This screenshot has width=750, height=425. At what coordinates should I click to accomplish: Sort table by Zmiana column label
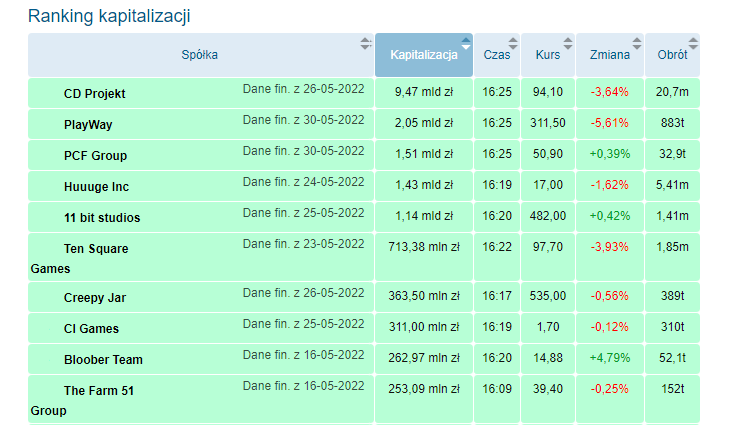pos(610,55)
